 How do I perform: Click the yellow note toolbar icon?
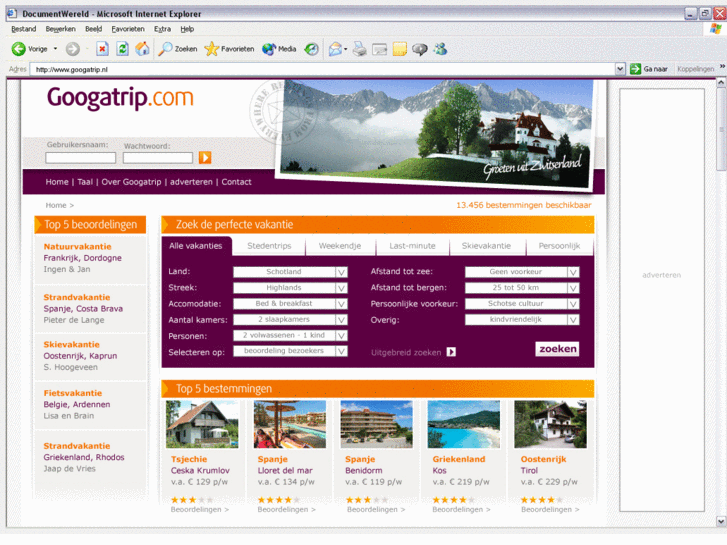click(x=400, y=49)
